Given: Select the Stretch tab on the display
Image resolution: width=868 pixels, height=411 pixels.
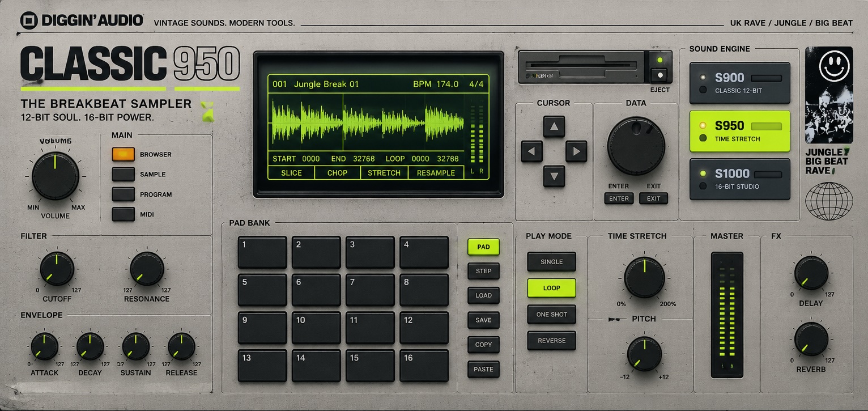Looking at the screenshot, I should tap(384, 173).
